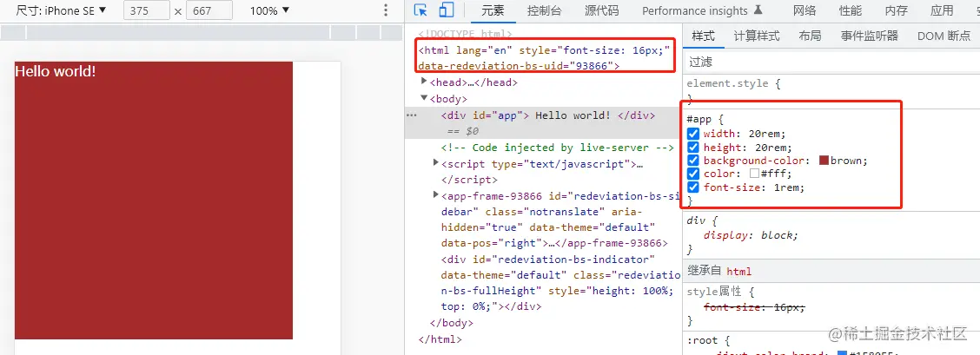Click the ellipsis beside the app div row
Screen dimensions: 980x355
tap(411, 115)
